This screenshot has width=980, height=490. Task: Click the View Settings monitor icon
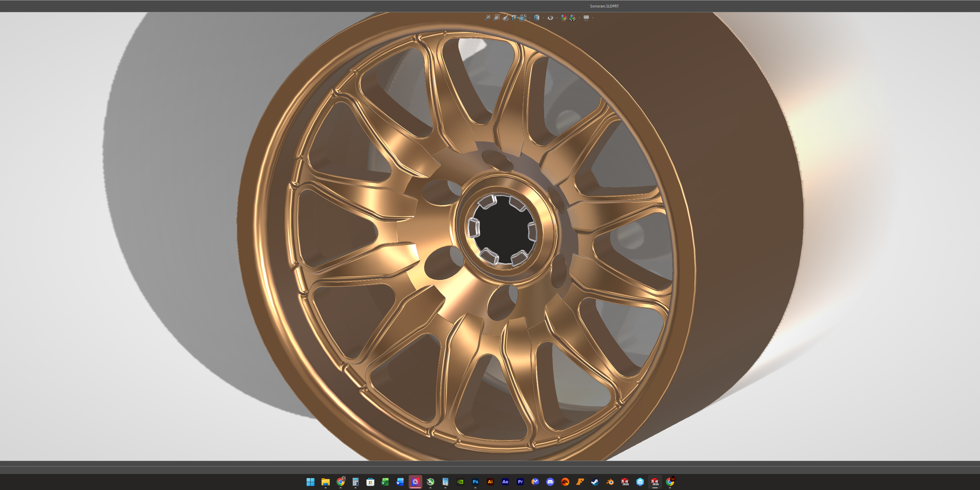click(586, 18)
